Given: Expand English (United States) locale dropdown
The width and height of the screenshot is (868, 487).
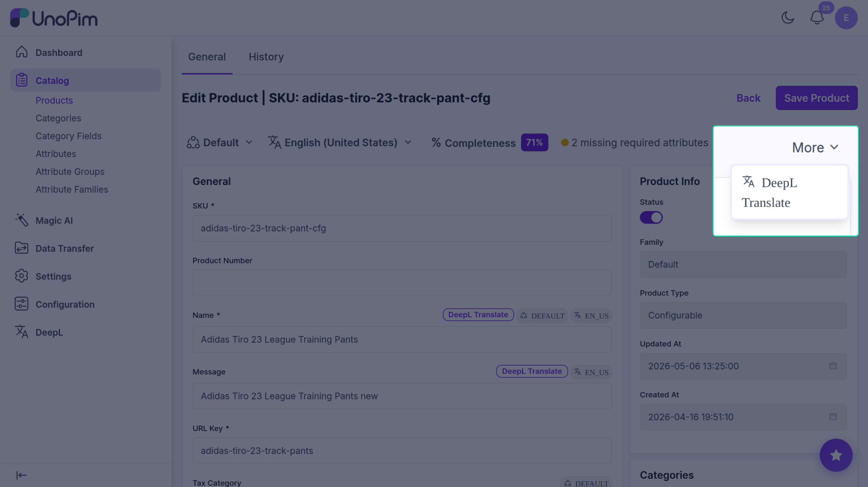Looking at the screenshot, I should click(340, 143).
